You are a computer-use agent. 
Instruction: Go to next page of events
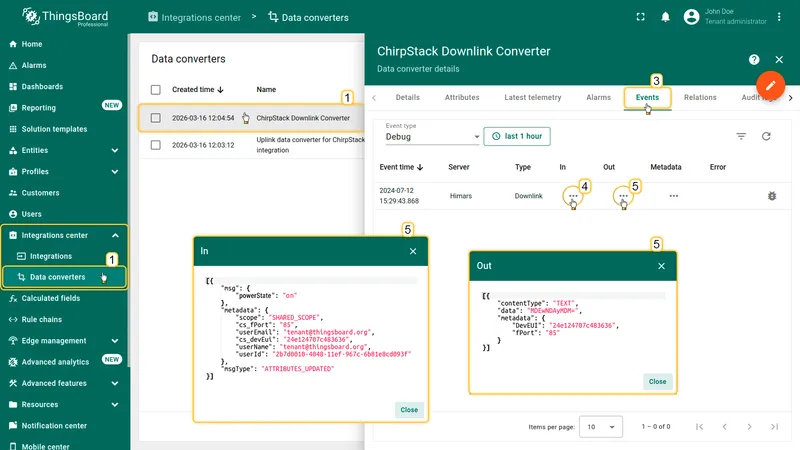coord(749,427)
